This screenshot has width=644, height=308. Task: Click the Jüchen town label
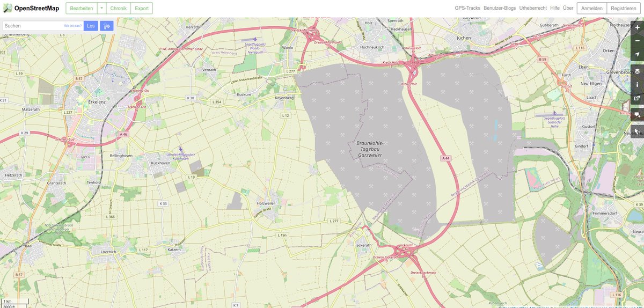click(x=463, y=38)
